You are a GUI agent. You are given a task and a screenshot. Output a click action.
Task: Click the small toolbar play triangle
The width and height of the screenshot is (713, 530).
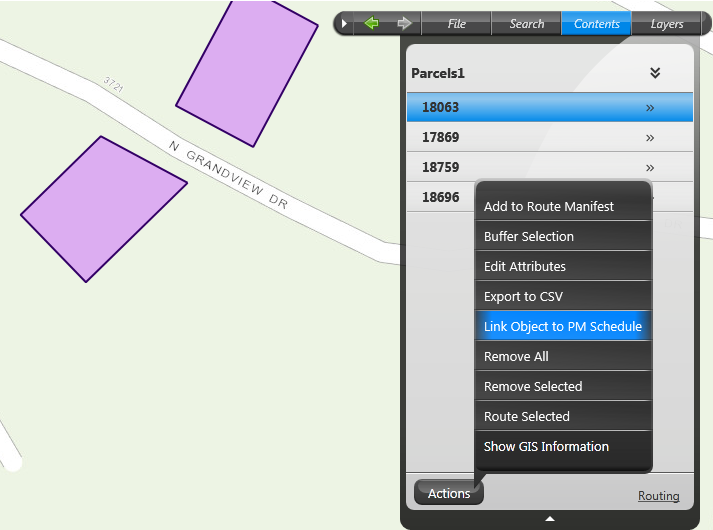click(344, 23)
